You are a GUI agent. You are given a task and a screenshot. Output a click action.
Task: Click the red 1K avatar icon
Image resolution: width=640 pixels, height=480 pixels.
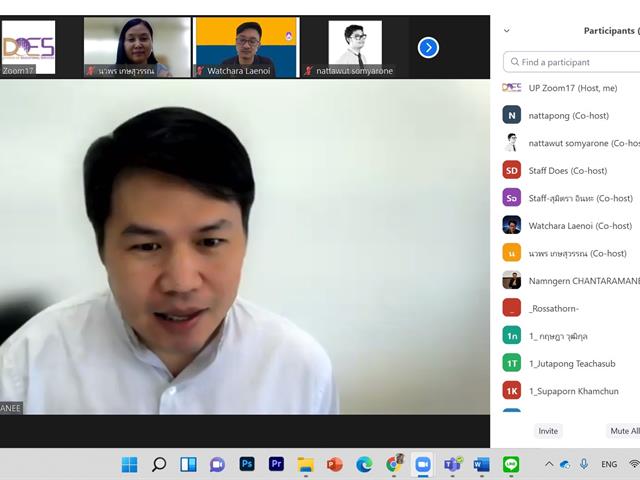[x=512, y=391]
